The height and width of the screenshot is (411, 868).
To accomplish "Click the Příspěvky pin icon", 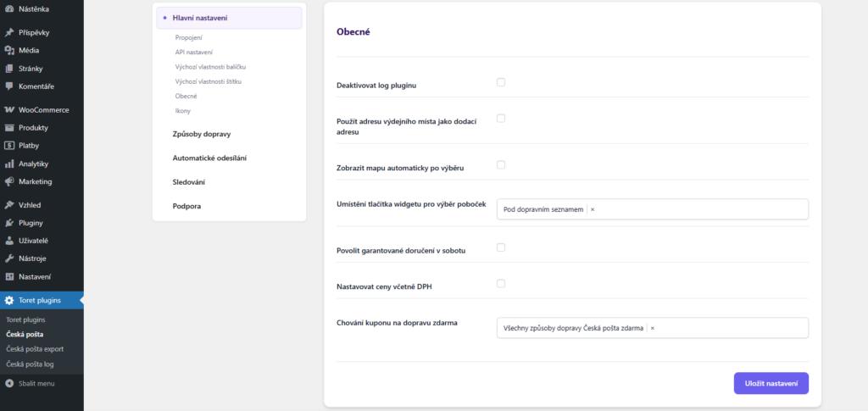I will 8,33.
